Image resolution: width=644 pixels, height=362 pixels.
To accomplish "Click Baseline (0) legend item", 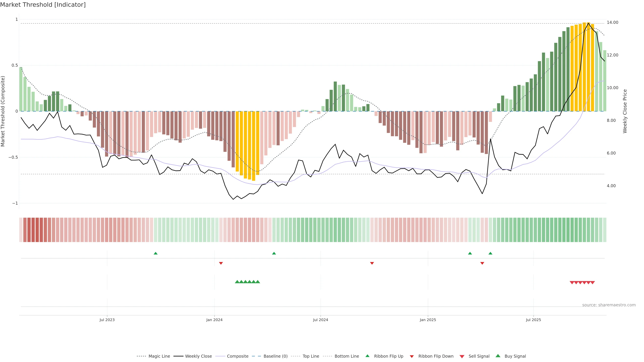I will pyautogui.click(x=275, y=356).
